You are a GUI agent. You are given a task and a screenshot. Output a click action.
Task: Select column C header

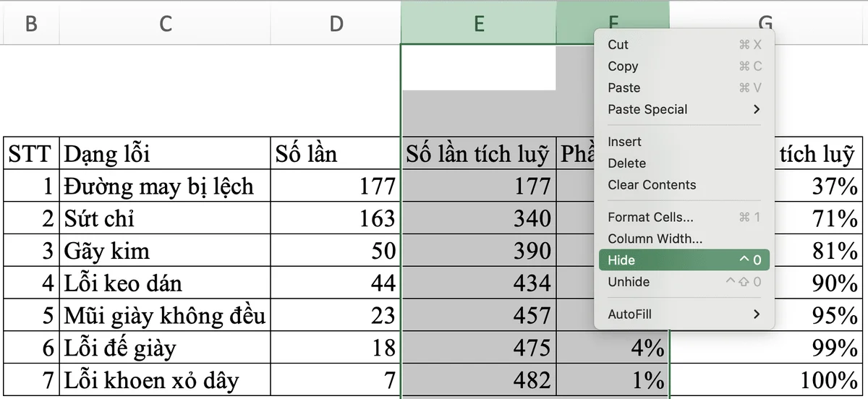point(165,23)
